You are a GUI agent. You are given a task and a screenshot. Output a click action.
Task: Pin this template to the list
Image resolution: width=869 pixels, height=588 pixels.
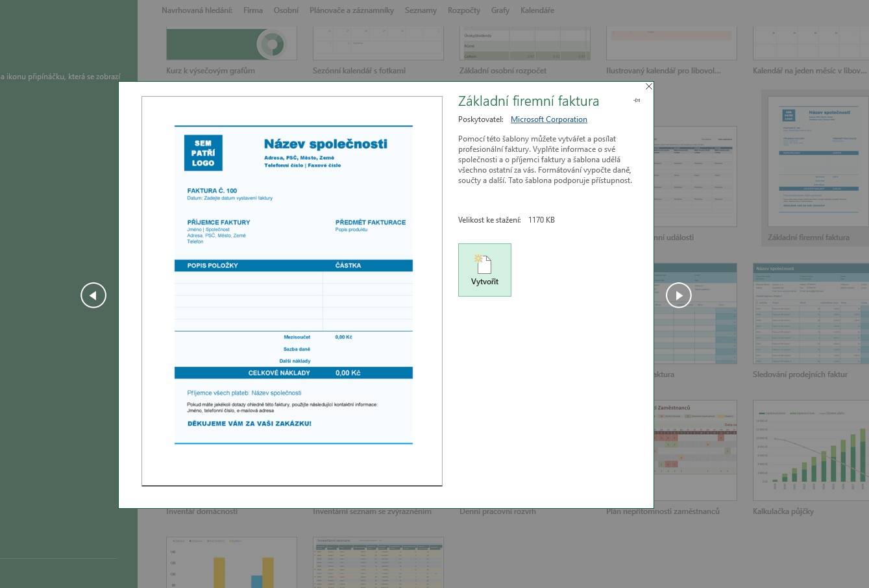click(x=637, y=100)
